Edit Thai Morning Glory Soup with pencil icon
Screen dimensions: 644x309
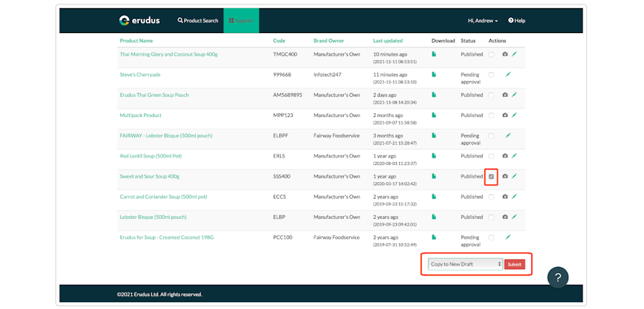tap(514, 54)
